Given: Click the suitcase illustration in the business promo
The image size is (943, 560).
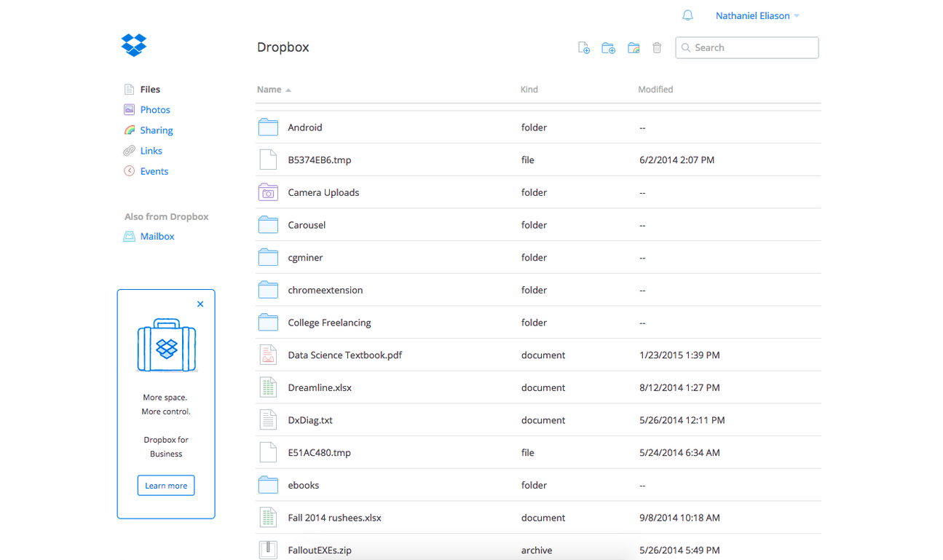Looking at the screenshot, I should (x=167, y=346).
